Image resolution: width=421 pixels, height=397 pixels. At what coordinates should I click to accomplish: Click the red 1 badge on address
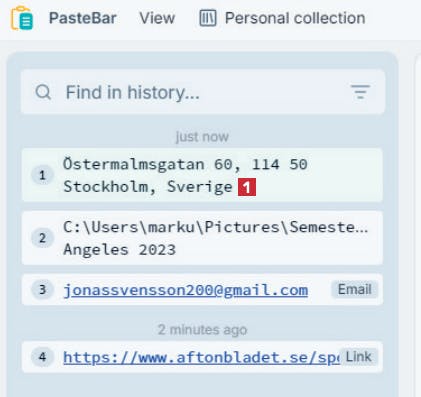click(247, 187)
